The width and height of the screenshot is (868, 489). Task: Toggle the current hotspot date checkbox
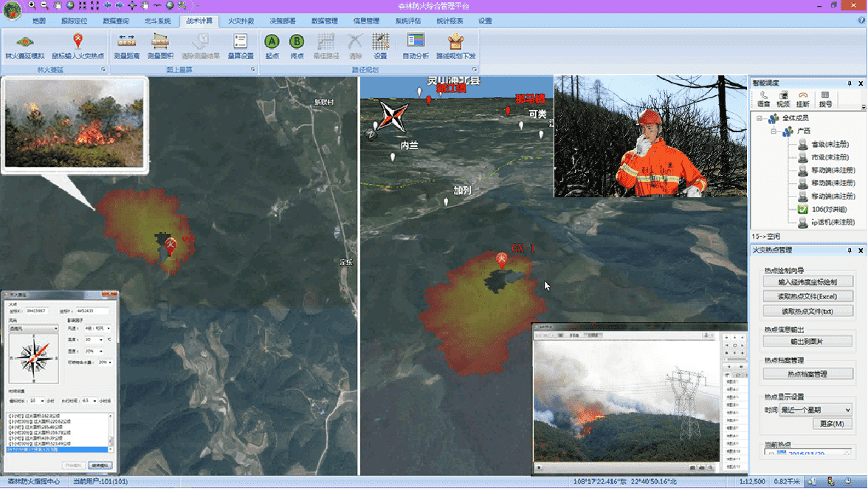click(x=771, y=454)
